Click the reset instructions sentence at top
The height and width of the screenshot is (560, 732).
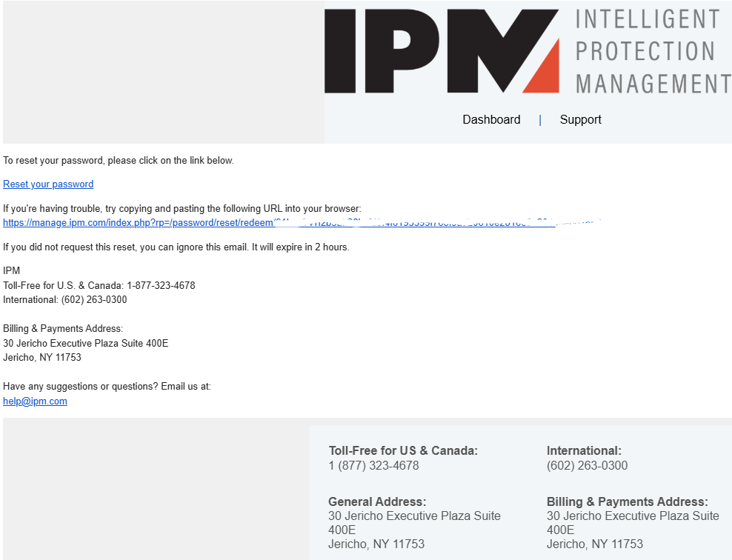tap(119, 160)
